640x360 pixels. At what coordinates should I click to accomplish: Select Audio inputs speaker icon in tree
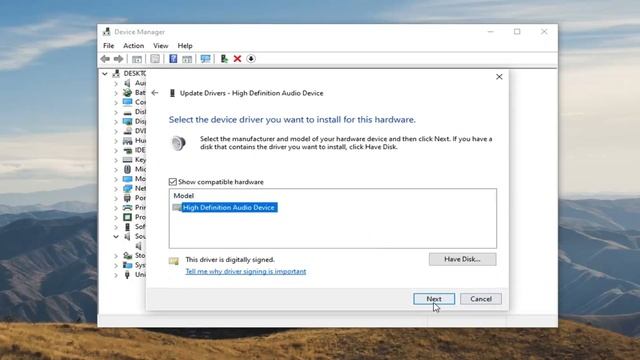click(x=127, y=83)
